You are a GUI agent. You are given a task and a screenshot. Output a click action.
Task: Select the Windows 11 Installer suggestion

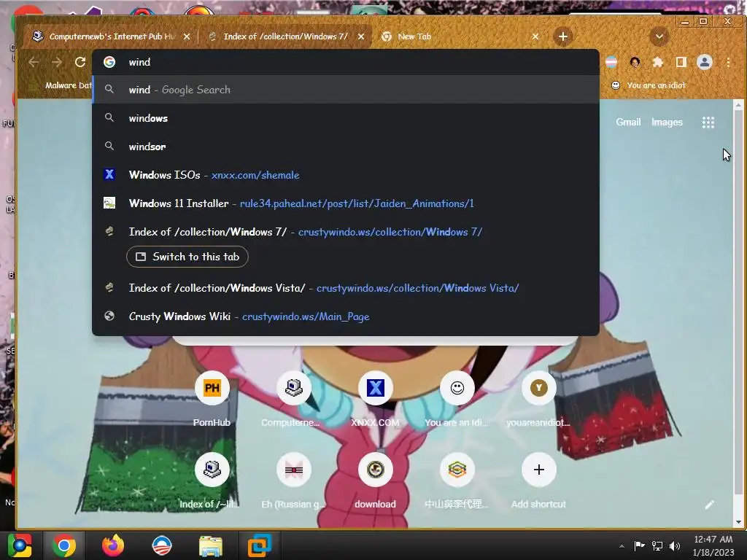point(346,203)
